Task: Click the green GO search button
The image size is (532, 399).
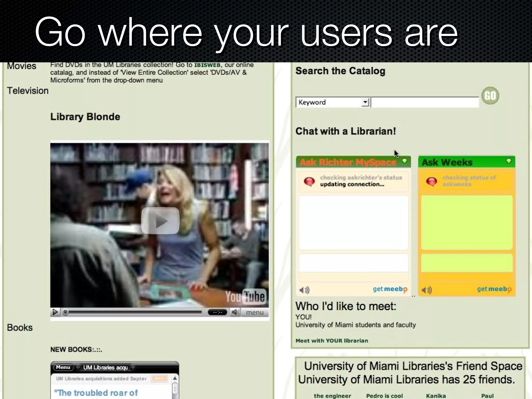Action: click(x=490, y=96)
